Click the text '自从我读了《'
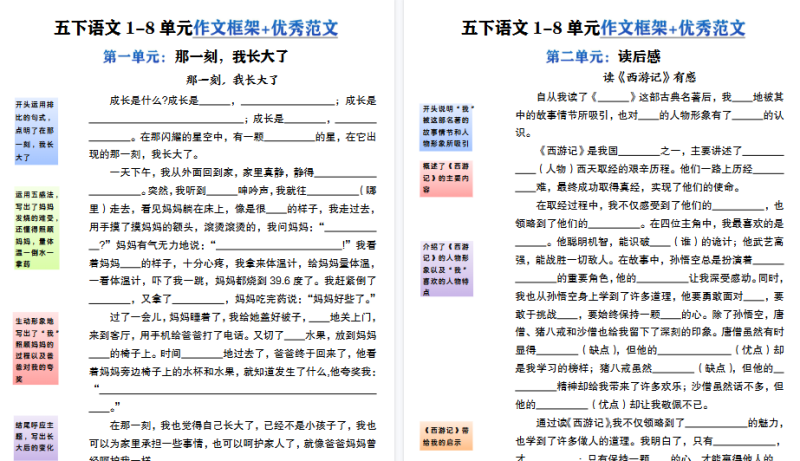This screenshot has height=461, width=800. click(566, 97)
